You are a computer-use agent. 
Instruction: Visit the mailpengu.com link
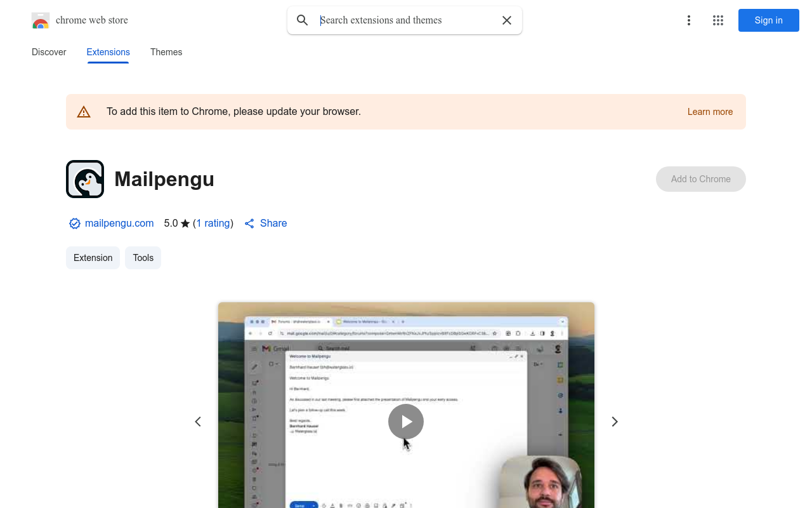coord(119,224)
